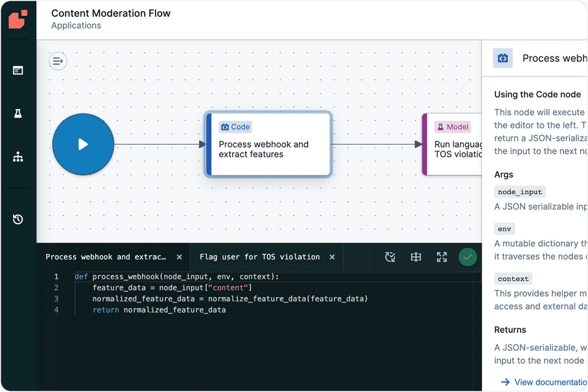Click the line number 4 in the gutter

point(56,310)
